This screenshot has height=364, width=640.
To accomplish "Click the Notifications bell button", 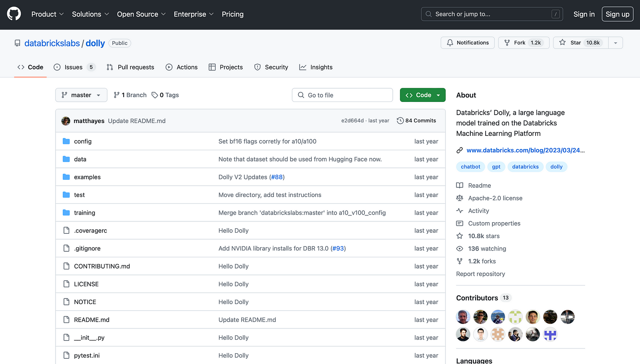I will tap(467, 43).
